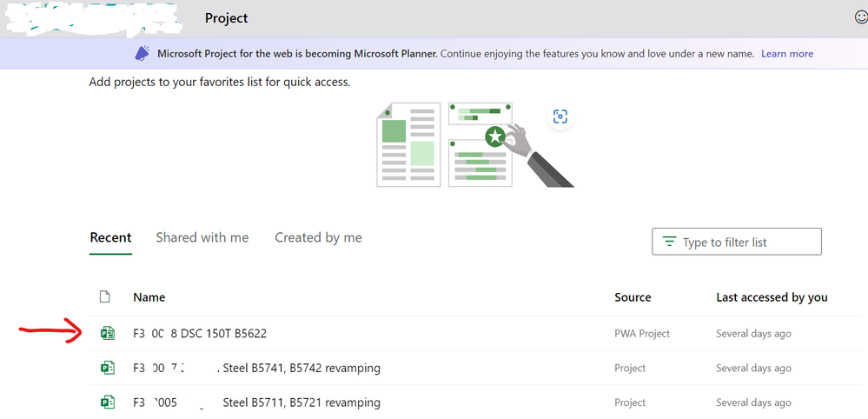The height and width of the screenshot is (419, 868).
Task: Click the megaphone announcement icon
Action: [x=142, y=53]
